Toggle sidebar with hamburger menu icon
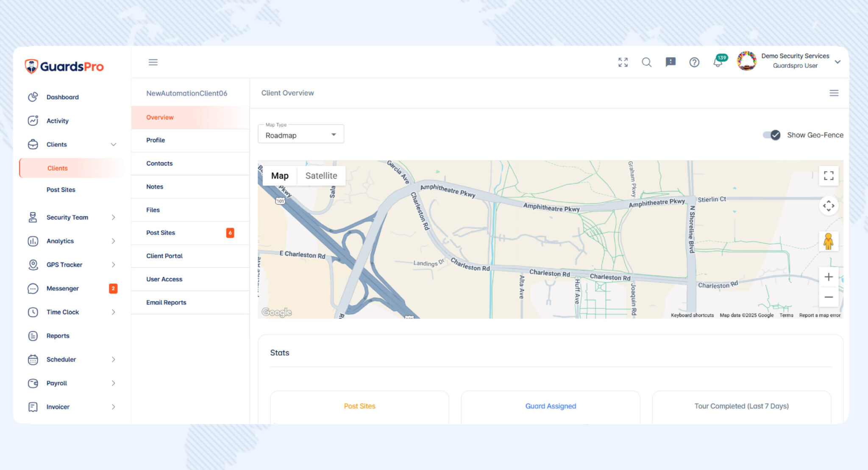Image resolution: width=868 pixels, height=470 pixels. [153, 62]
